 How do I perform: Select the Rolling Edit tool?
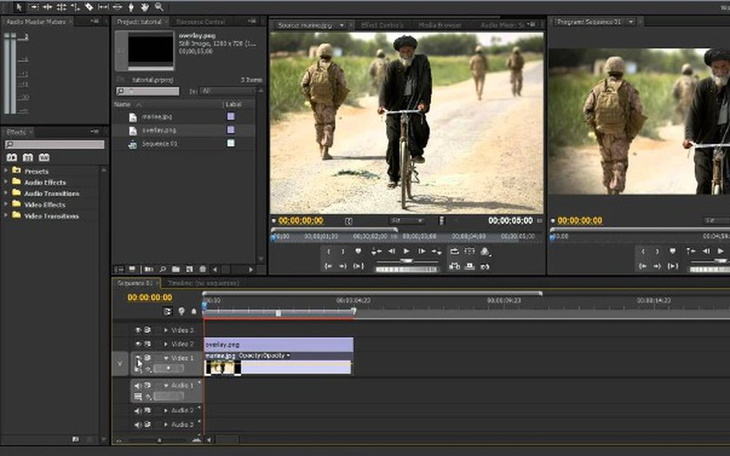pos(61,7)
